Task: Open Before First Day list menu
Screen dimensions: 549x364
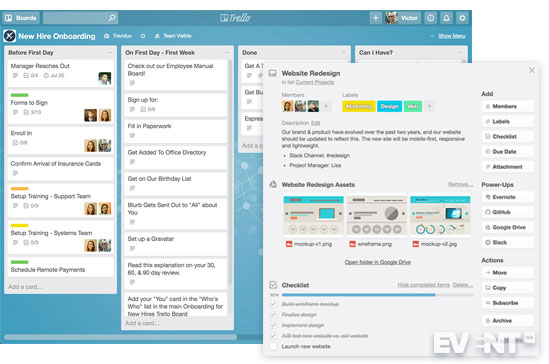Action: click(x=110, y=52)
